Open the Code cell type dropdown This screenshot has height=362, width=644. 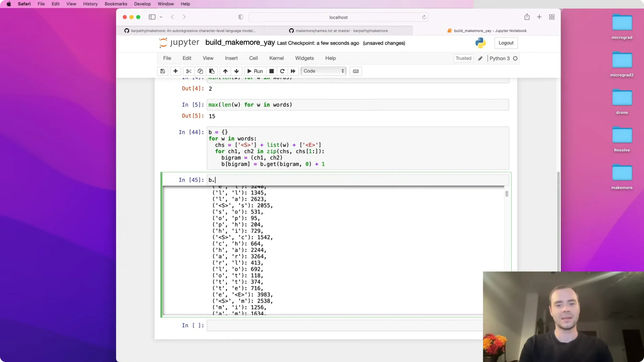(323, 71)
